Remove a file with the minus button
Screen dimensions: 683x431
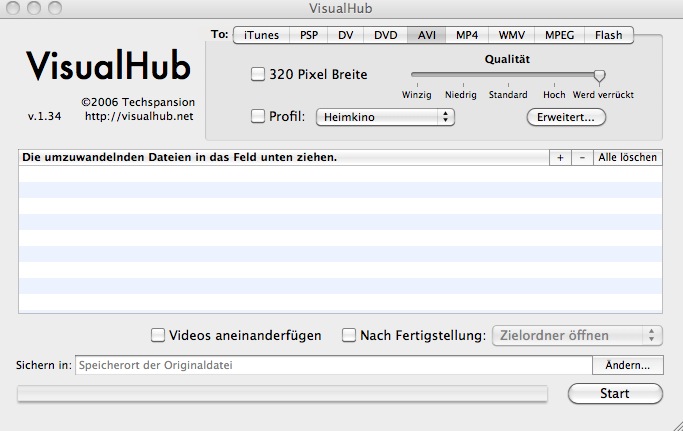(x=582, y=158)
